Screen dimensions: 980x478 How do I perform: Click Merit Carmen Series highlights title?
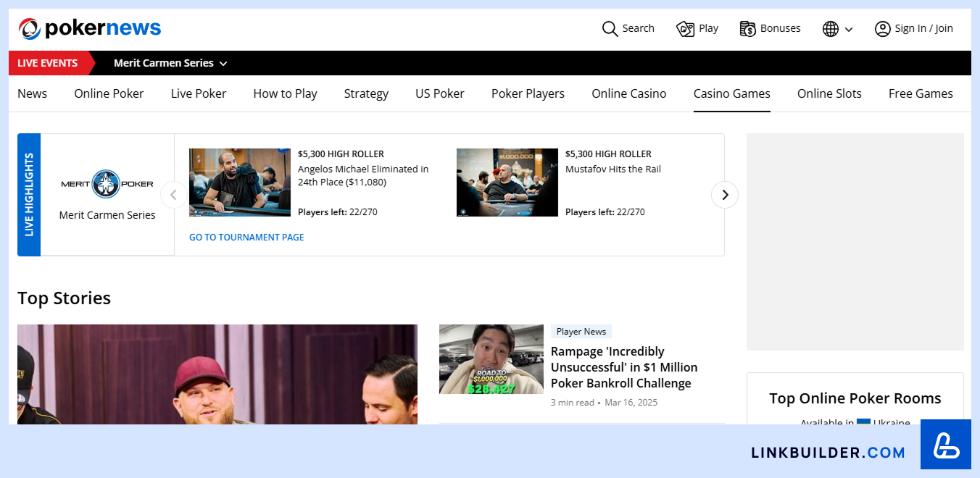107,215
